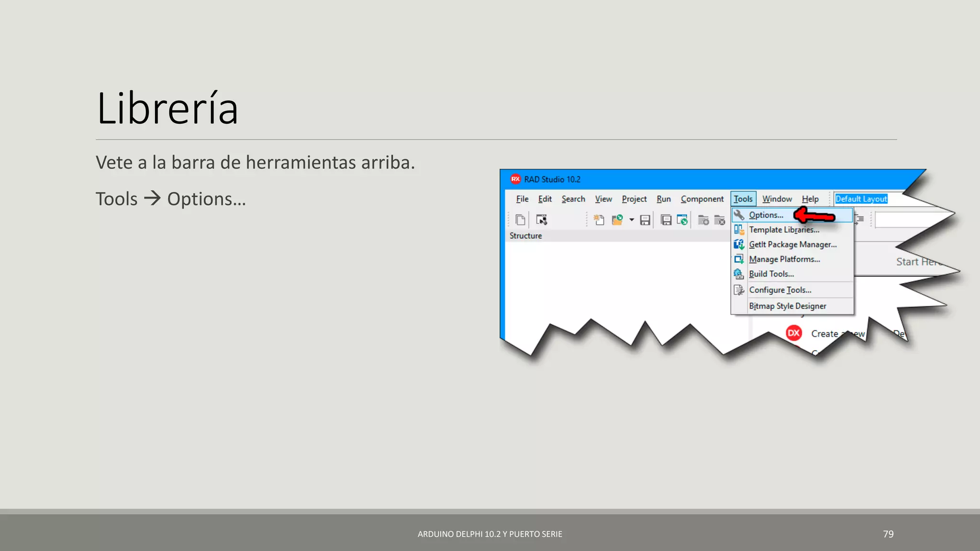Open the Project menu
This screenshot has width=980, height=551.
click(634, 199)
